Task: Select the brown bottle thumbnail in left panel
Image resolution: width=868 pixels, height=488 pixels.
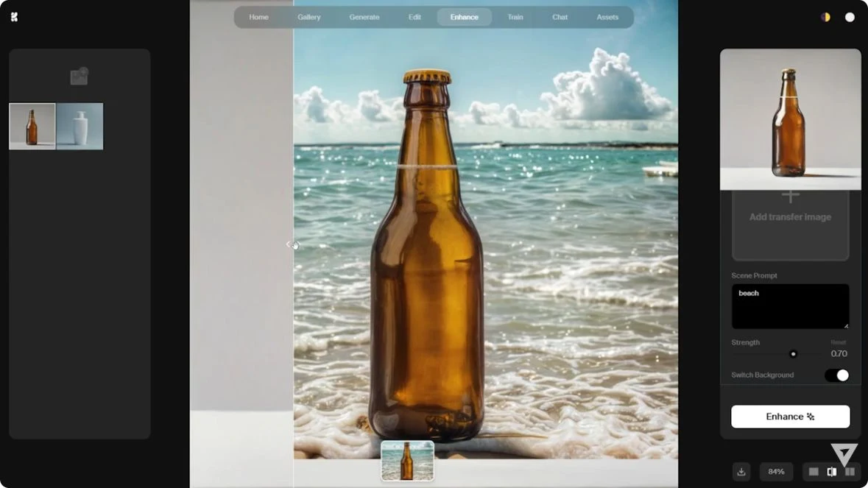Action: 32,126
